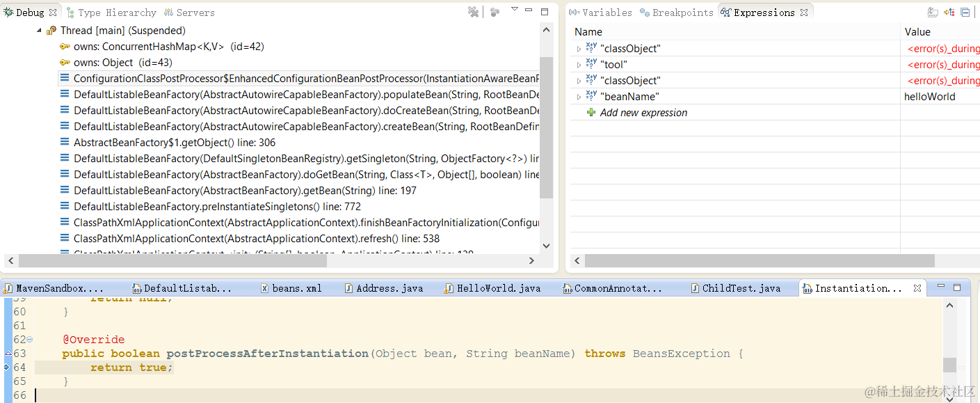Click the green plus icon for Add new expression

(x=591, y=112)
